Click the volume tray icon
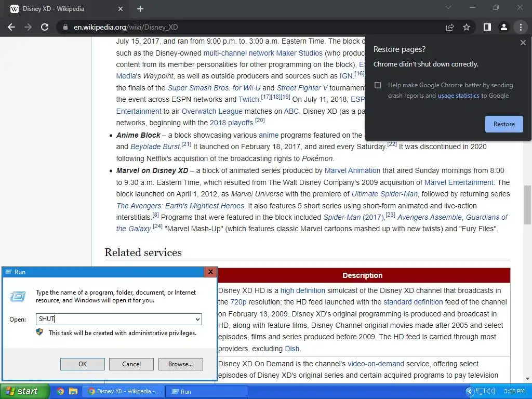The height and width of the screenshot is (399, 532). click(x=491, y=392)
